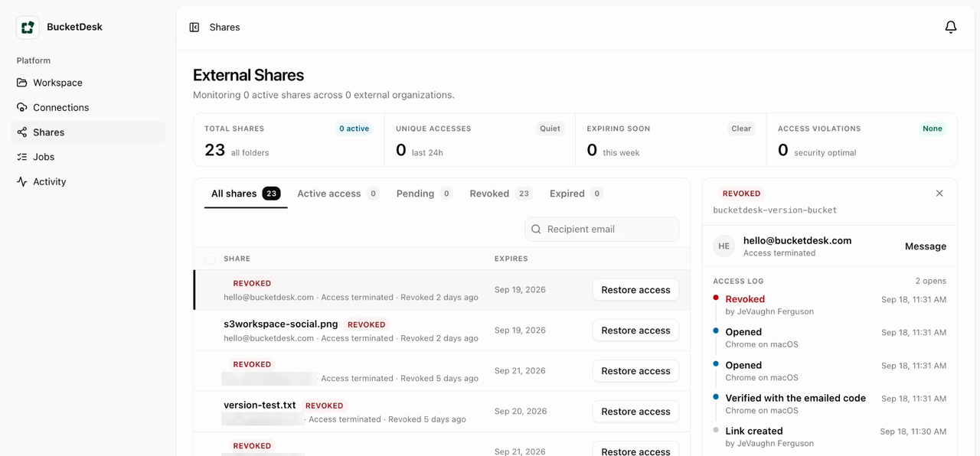Click bucketdesk-version-bucket name in details panel
The width and height of the screenshot is (980, 456).
pyautogui.click(x=775, y=210)
